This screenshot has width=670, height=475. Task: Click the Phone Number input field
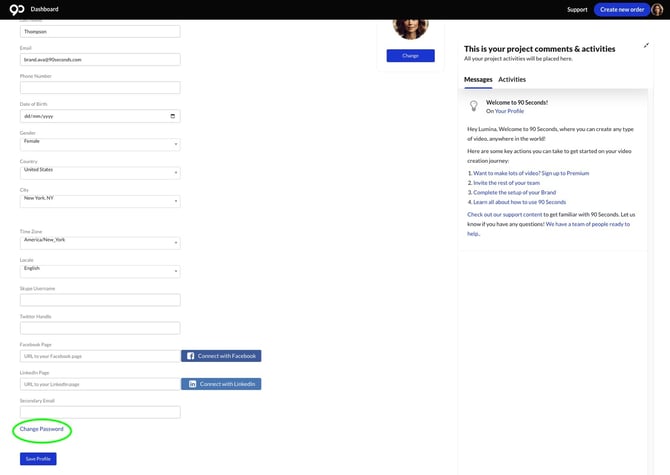tap(100, 88)
